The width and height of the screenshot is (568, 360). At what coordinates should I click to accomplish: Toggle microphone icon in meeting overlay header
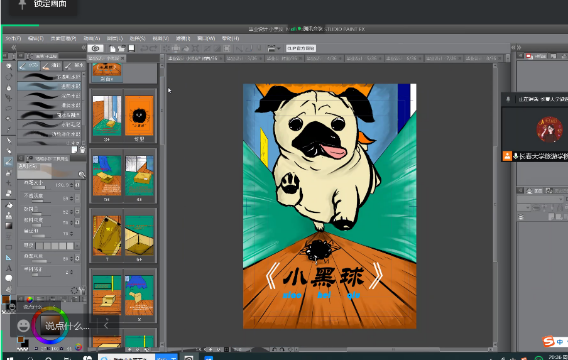click(x=508, y=99)
